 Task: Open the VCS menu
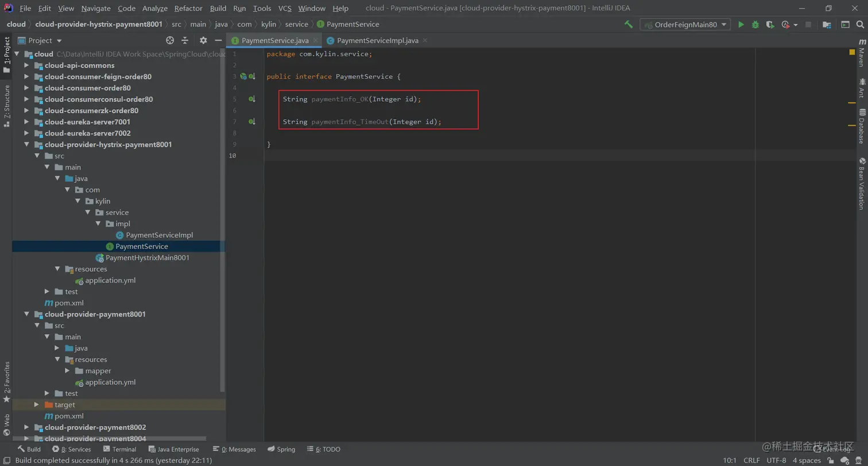285,8
